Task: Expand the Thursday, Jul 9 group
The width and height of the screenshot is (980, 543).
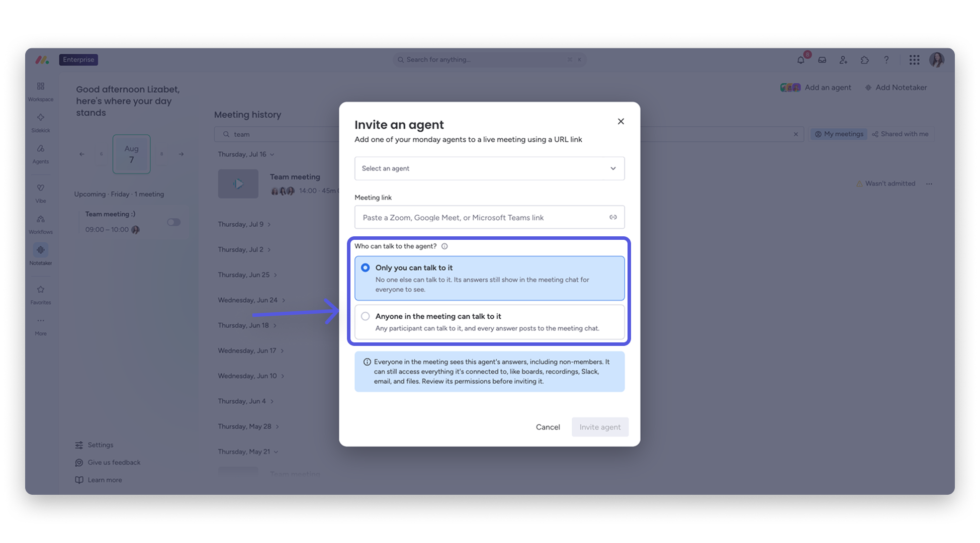Action: click(x=244, y=224)
